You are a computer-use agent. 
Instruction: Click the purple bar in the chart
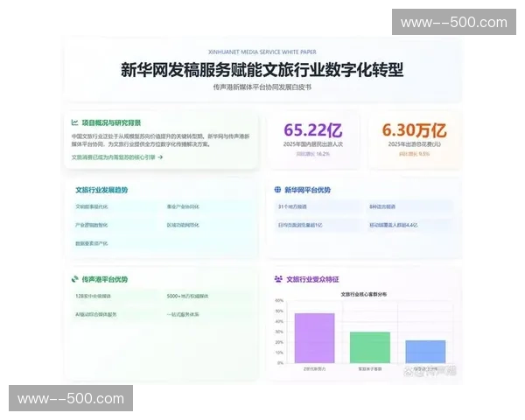[314, 338]
